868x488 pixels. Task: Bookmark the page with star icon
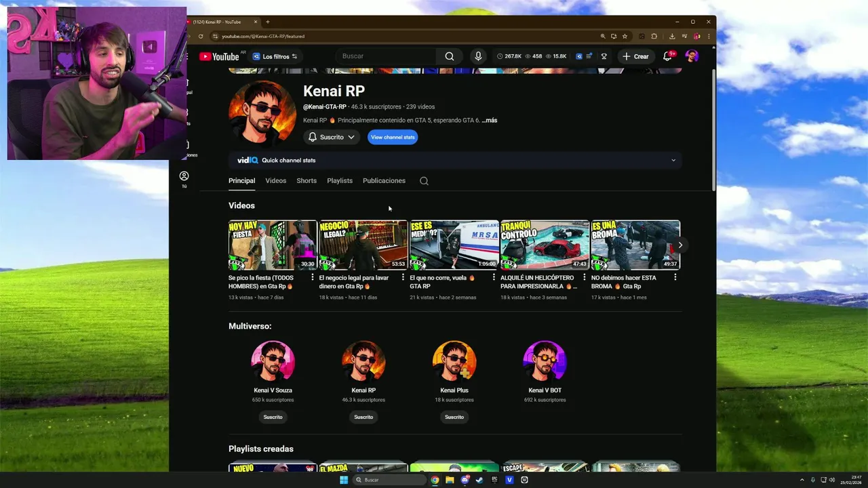(625, 36)
